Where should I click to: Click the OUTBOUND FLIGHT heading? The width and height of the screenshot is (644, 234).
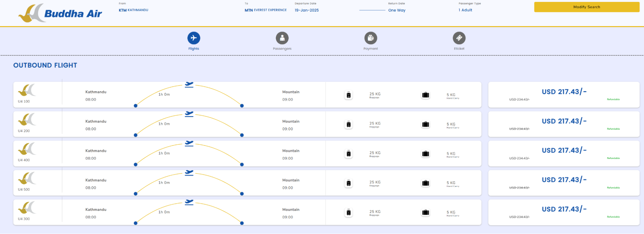click(45, 65)
